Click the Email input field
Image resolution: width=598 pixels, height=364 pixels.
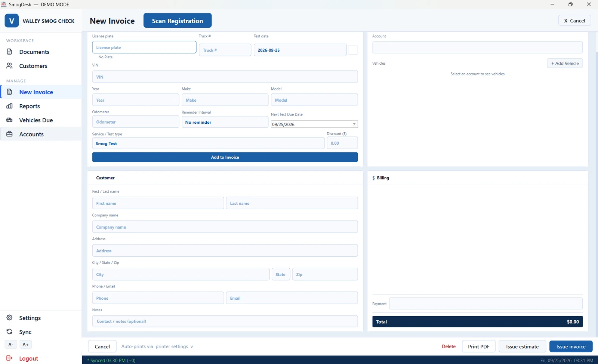click(292, 298)
